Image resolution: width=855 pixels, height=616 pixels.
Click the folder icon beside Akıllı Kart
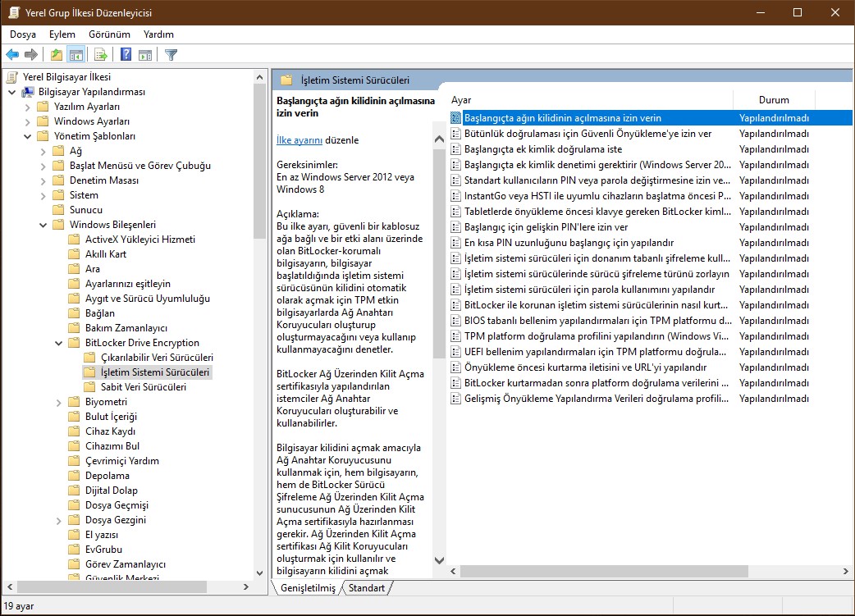point(74,254)
